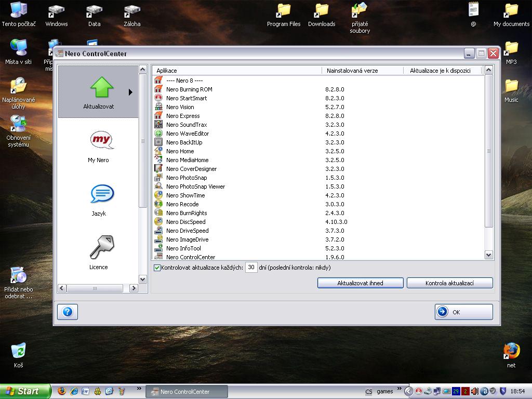This screenshot has width=532, height=399.
Task: Expand hidden quick launch icons chevron
Action: click(x=139, y=389)
